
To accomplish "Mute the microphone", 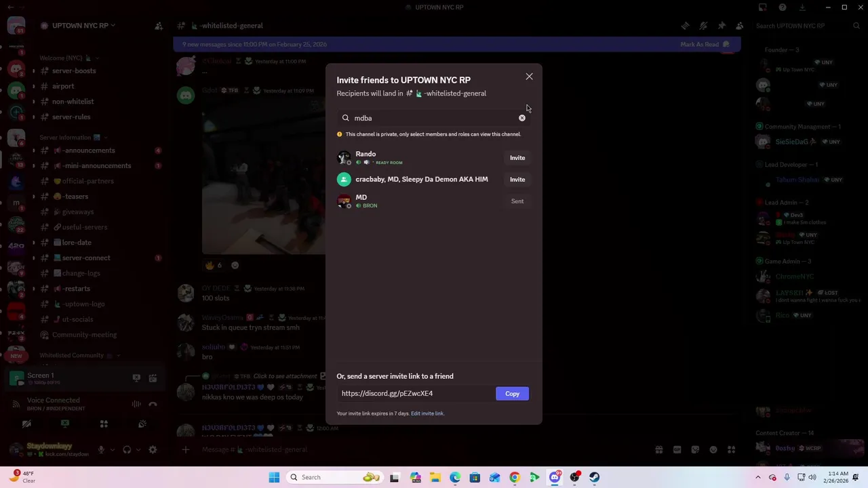I will tap(101, 449).
